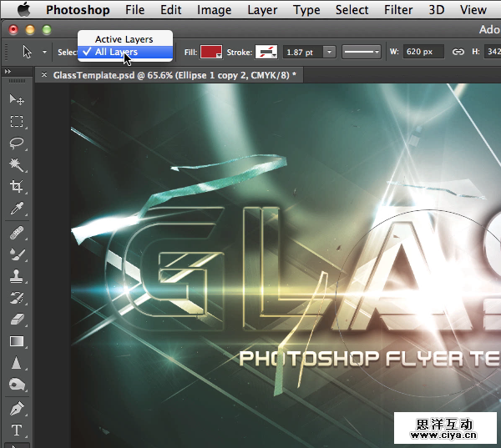Image resolution: width=501 pixels, height=448 pixels.
Task: Select the Horizontal Type tool
Action: (x=17, y=430)
